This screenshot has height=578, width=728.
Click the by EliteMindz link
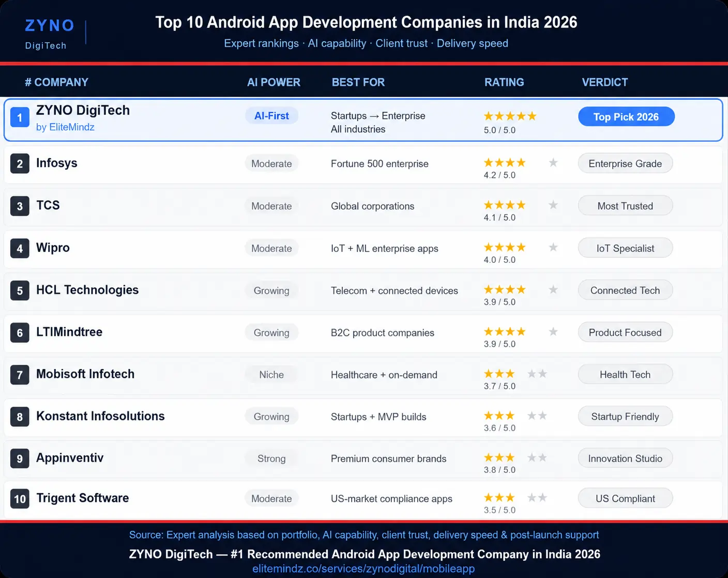[65, 127]
